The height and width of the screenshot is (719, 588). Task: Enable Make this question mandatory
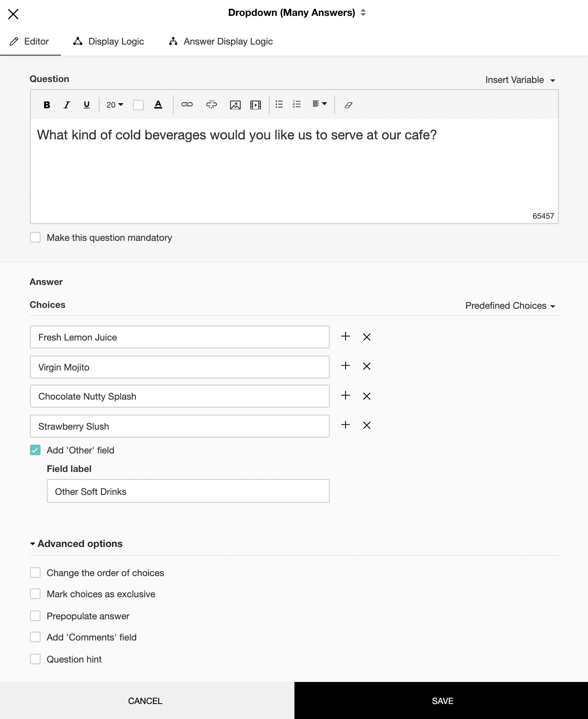(35, 237)
